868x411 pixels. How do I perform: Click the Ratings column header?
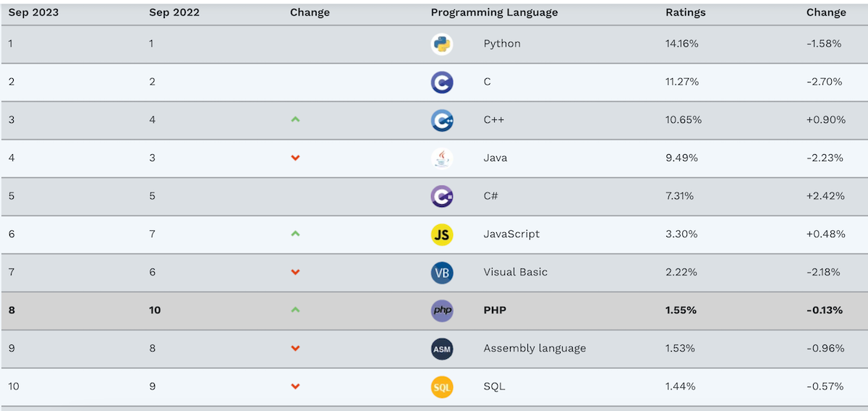pyautogui.click(x=685, y=12)
